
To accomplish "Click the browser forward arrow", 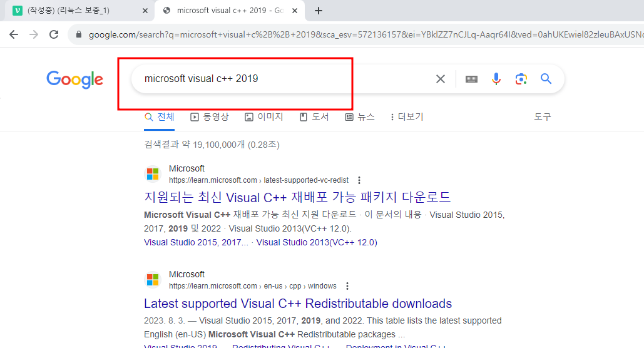I will (34, 34).
